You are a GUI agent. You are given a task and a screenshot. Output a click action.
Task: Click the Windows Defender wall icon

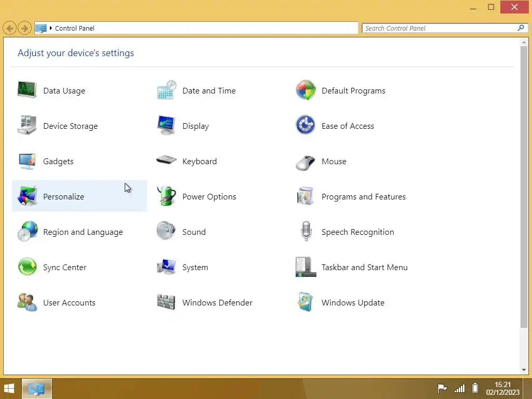pyautogui.click(x=166, y=302)
